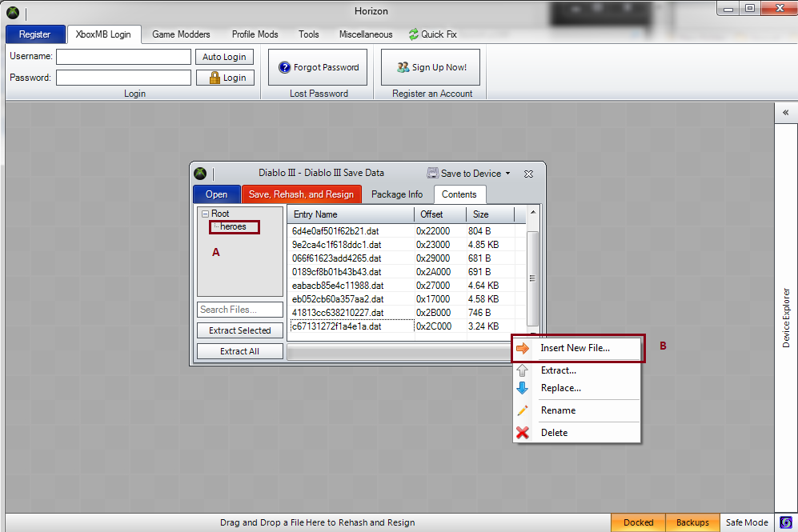798x532 pixels.
Task: Click the Forgot Password button
Action: [318, 67]
